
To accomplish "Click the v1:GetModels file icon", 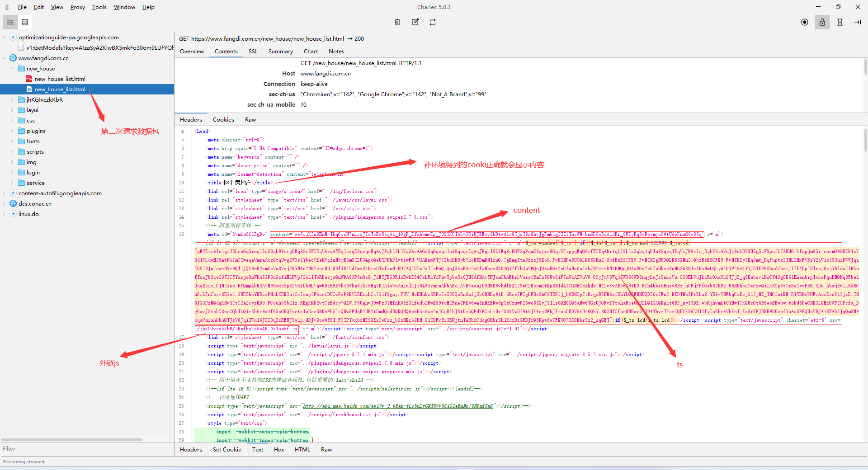I will point(21,47).
